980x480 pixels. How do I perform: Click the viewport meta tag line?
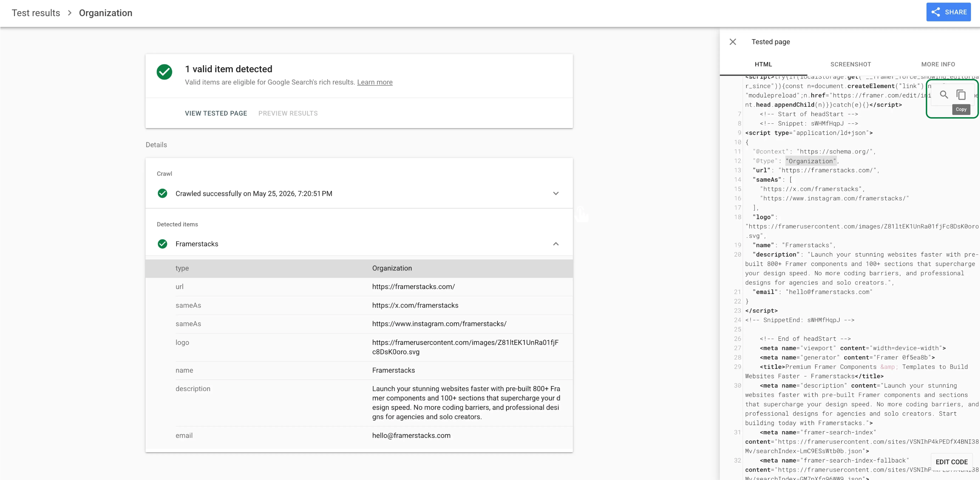pyautogui.click(x=853, y=348)
